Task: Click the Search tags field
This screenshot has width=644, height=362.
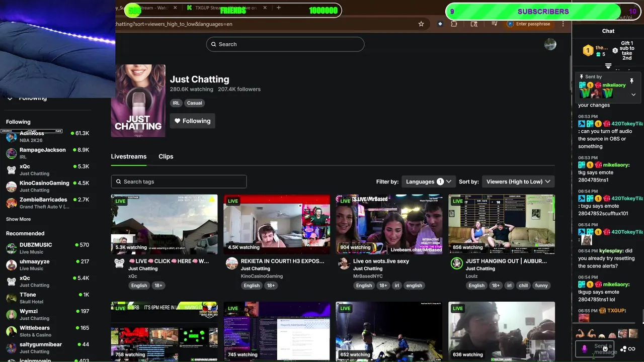Action: tap(179, 182)
